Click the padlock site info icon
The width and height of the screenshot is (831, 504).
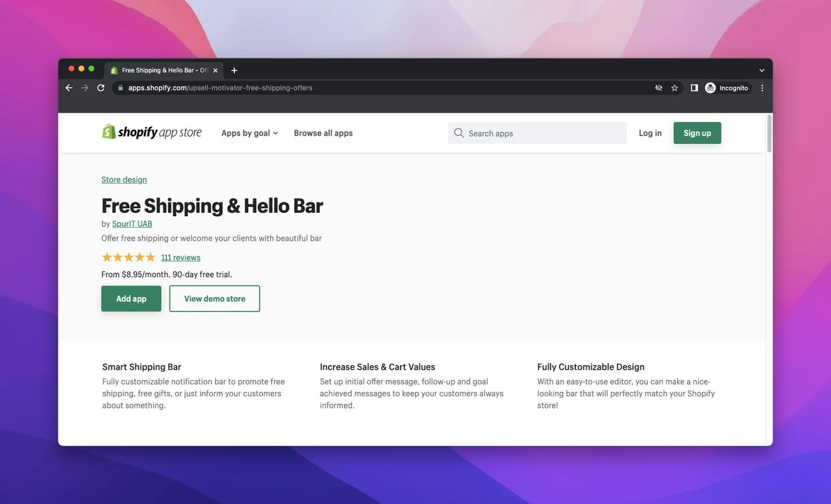pyautogui.click(x=120, y=88)
